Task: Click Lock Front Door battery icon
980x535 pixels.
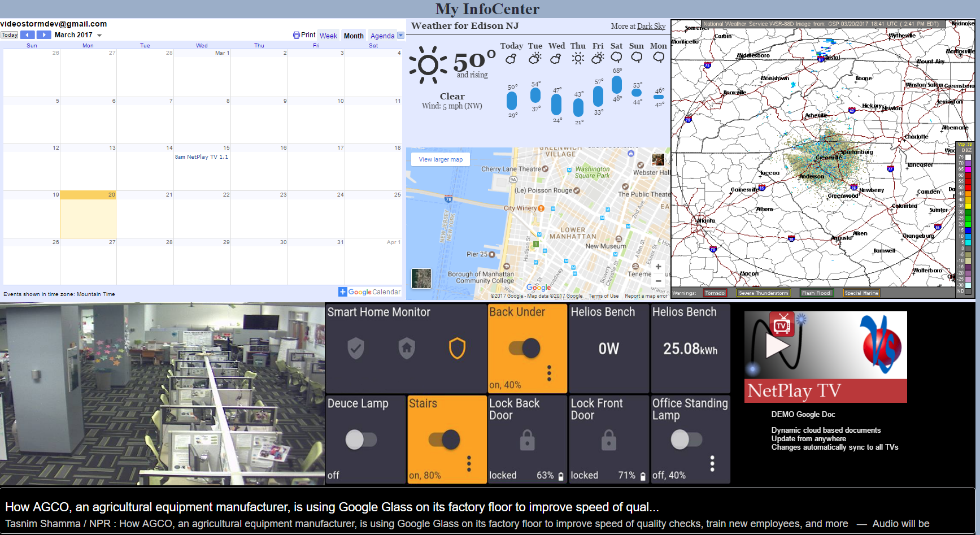Action: pyautogui.click(x=643, y=476)
